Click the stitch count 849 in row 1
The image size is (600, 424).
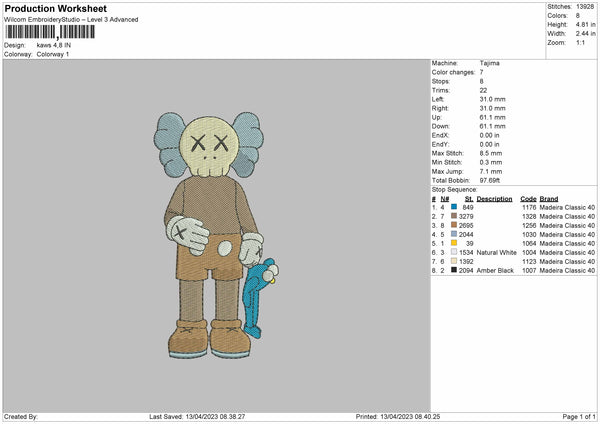click(468, 207)
